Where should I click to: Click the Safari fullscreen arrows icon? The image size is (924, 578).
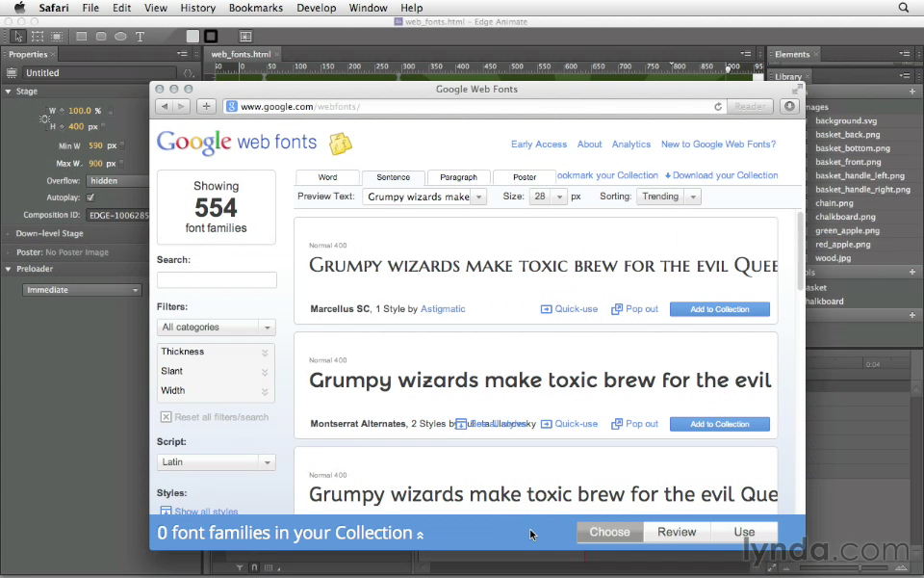coord(797,89)
